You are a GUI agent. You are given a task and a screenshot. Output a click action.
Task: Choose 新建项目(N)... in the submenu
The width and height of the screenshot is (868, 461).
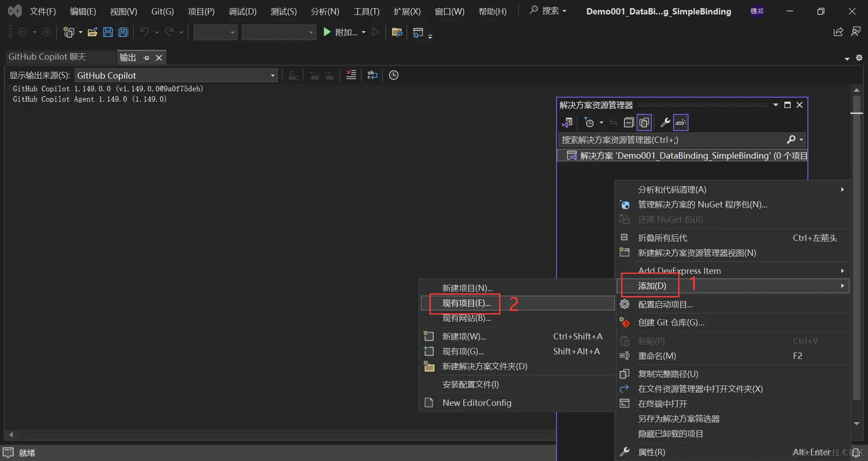518,288
